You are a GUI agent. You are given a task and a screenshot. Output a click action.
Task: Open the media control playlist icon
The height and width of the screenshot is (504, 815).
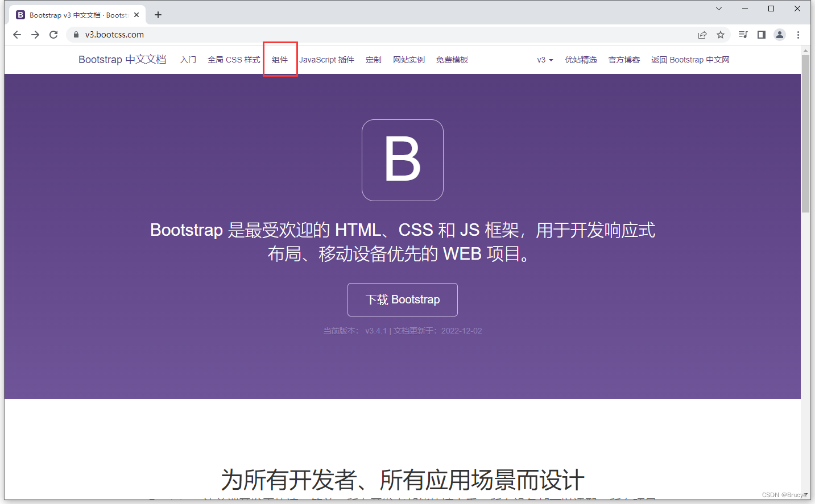743,35
